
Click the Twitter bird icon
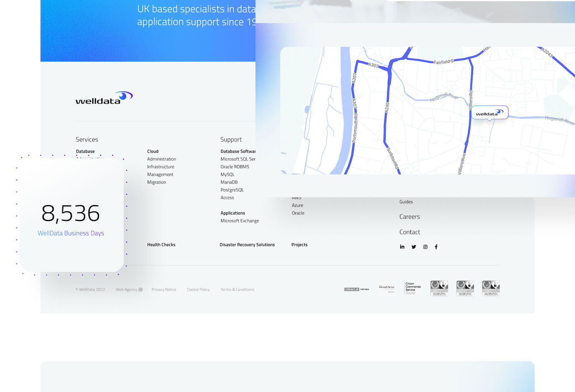414,247
